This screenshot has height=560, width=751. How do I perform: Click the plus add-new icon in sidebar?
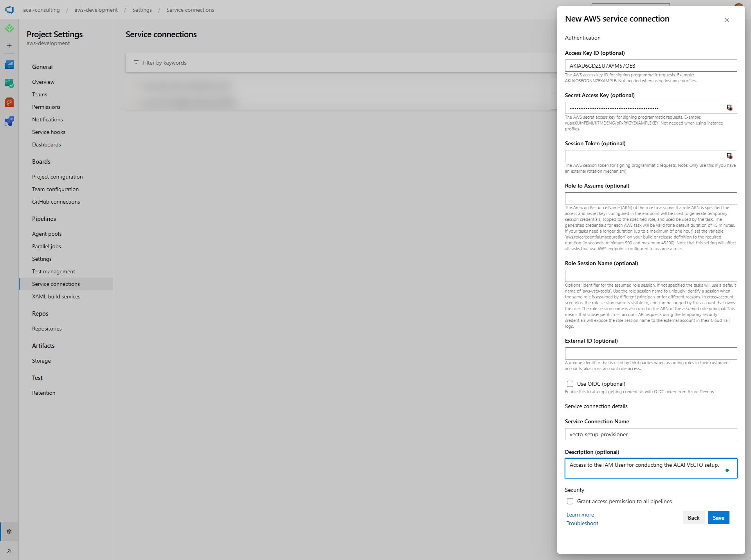click(x=9, y=45)
